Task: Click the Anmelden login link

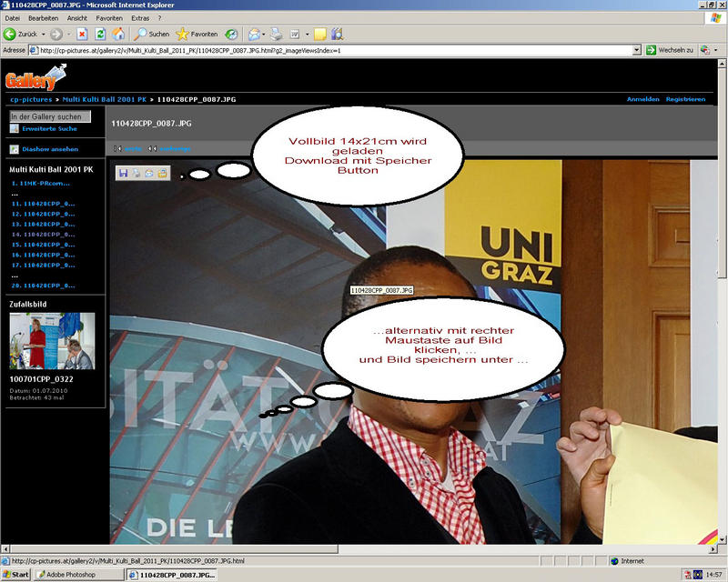Action: (642, 98)
